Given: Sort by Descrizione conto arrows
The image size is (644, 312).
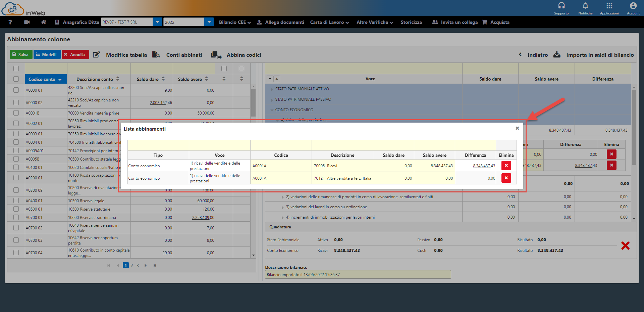Looking at the screenshot, I should click(118, 79).
